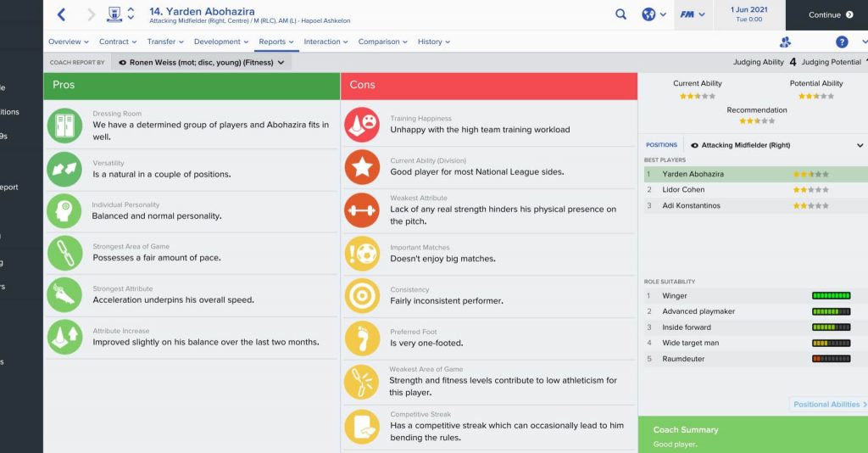Click the Training Happiness unhappy icon
This screenshot has width=868, height=453.
tap(362, 125)
